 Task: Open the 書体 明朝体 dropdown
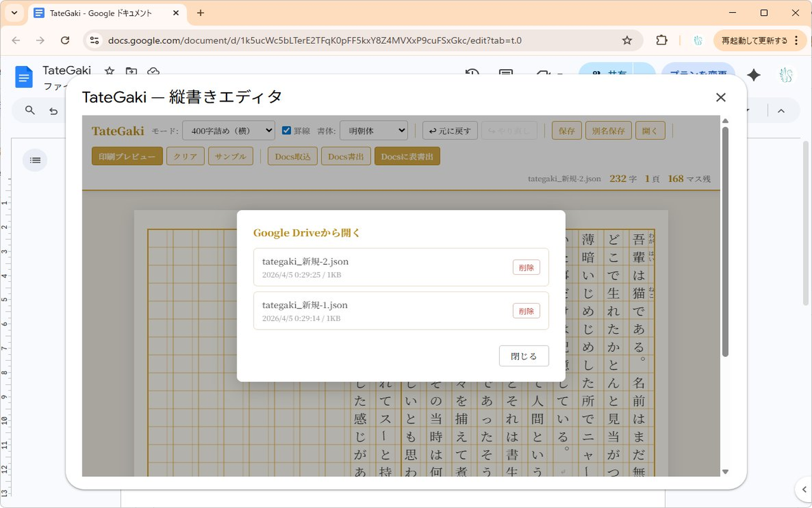coord(374,131)
